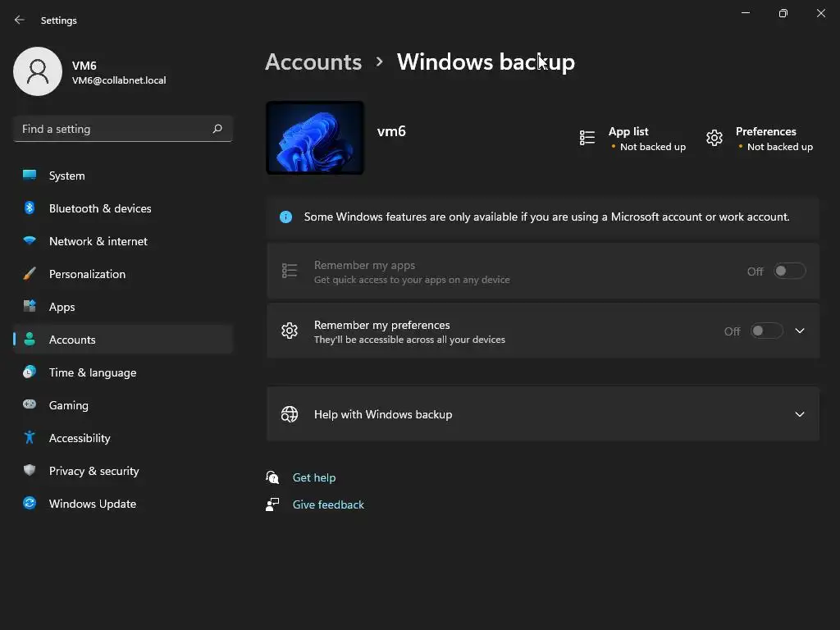Click the Gaming controller icon
The image size is (840, 630).
pyautogui.click(x=30, y=405)
